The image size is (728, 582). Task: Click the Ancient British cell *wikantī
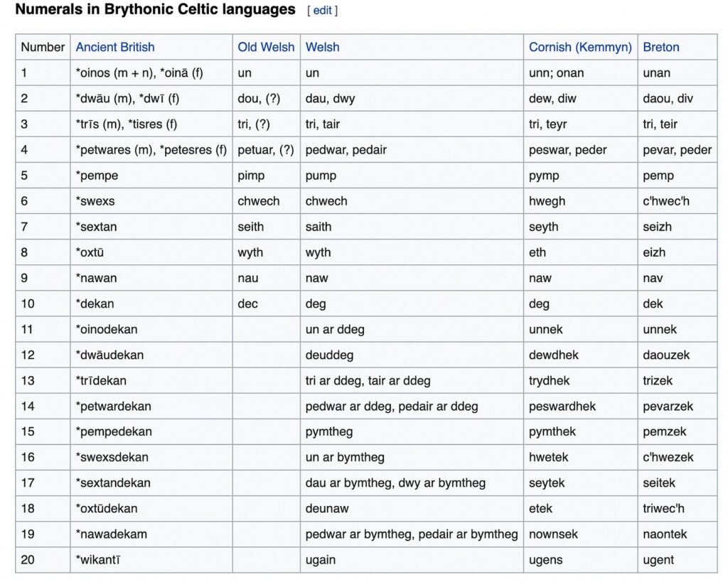point(98,560)
